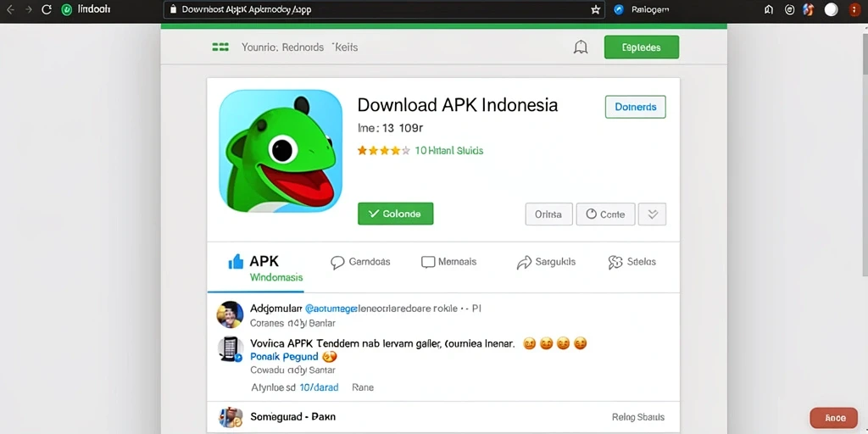Click the address bar URL field
Screen dimensions: 868x434
pos(384,9)
